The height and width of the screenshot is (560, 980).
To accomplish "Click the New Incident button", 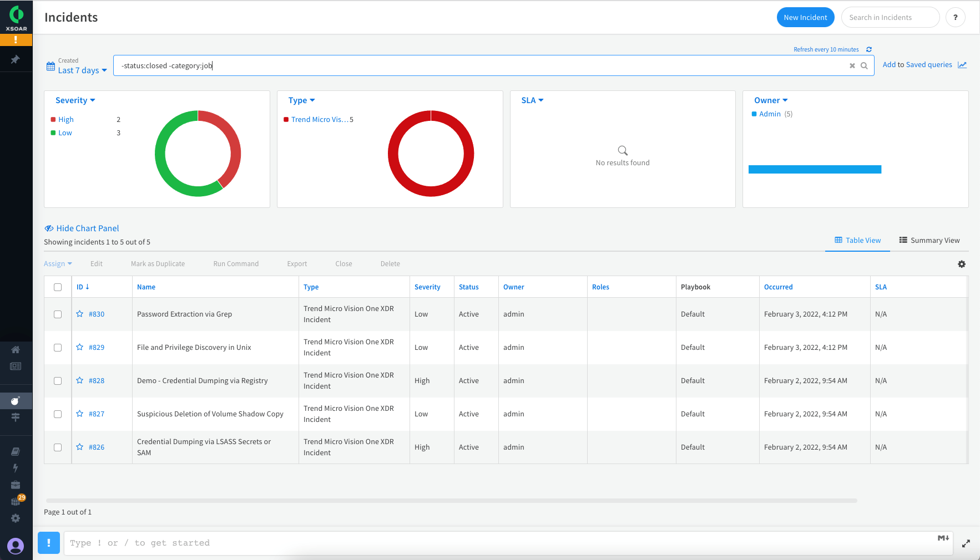I will (x=805, y=17).
